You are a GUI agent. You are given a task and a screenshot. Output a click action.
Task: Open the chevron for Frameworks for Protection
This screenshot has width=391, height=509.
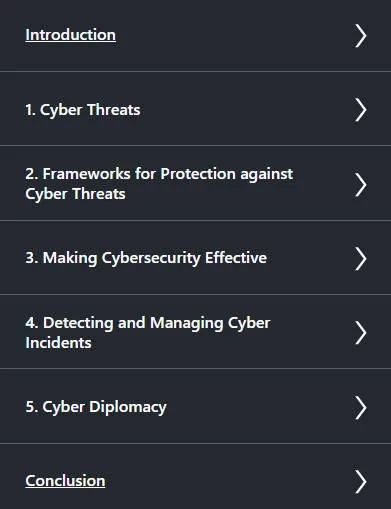coord(360,185)
